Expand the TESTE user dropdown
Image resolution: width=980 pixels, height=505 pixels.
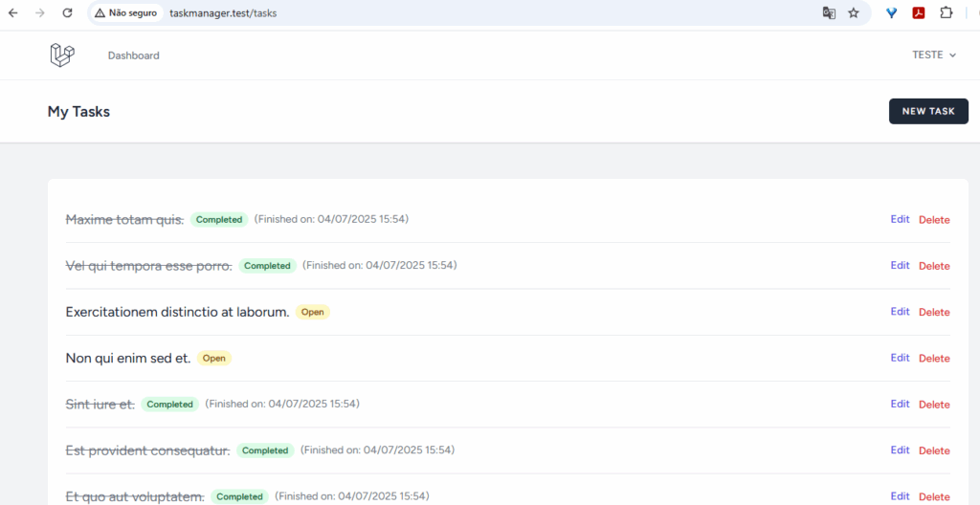[934, 55]
